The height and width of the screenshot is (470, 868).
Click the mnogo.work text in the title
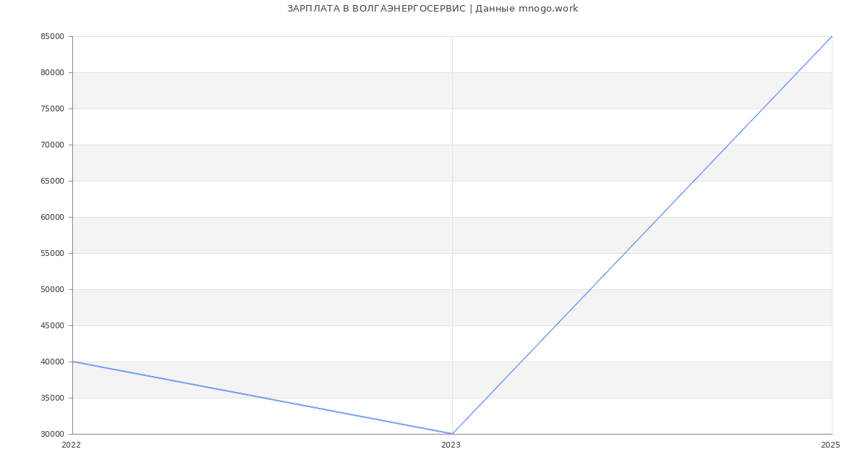click(x=548, y=9)
